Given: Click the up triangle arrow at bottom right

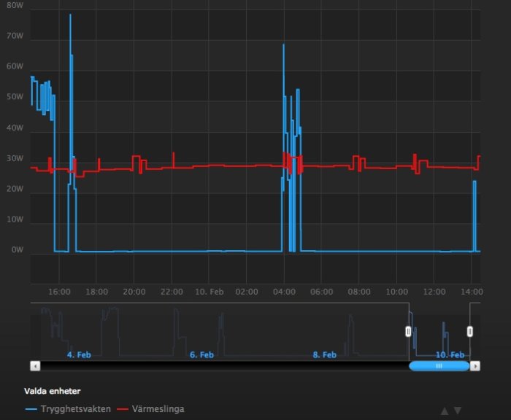Looking at the screenshot, I should coord(444,411).
